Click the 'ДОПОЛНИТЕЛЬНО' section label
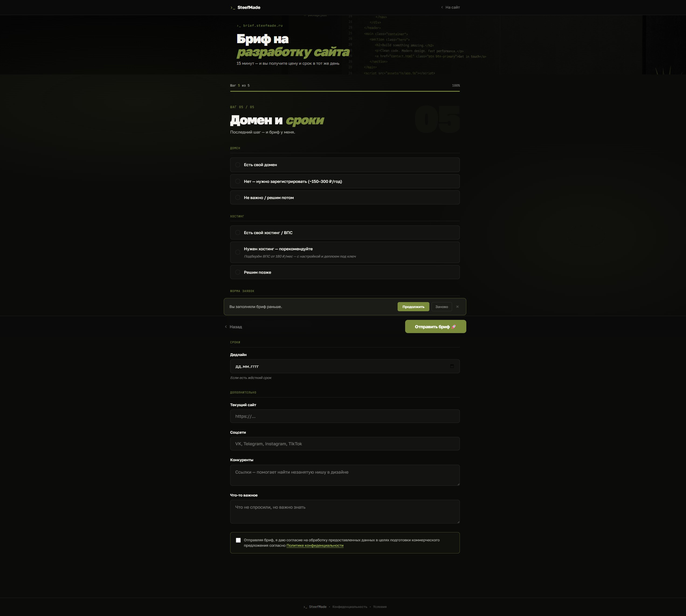Screen dimensions: 686x616 pos(243,393)
